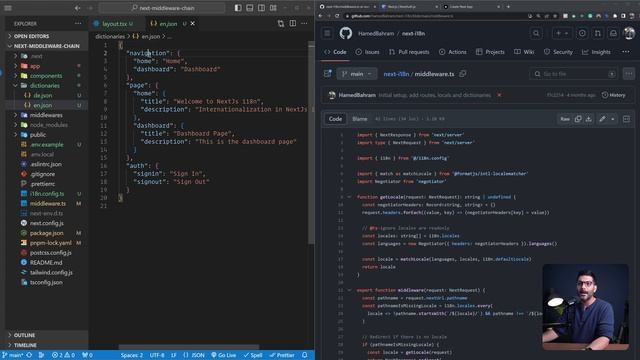Click the errors and warnings status item
The image size is (640, 360).
pyautogui.click(x=63, y=355)
